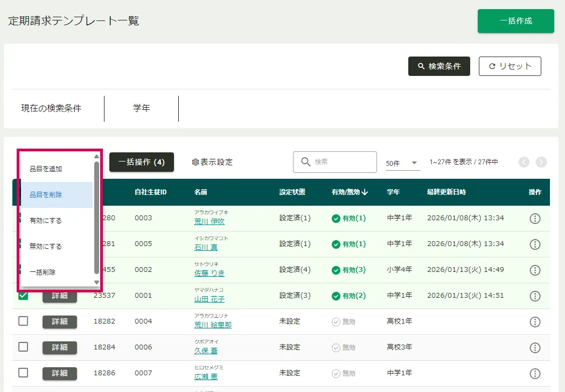Open three-dot actions menu for 石川 真
The width and height of the screenshot is (565, 392).
click(535, 244)
